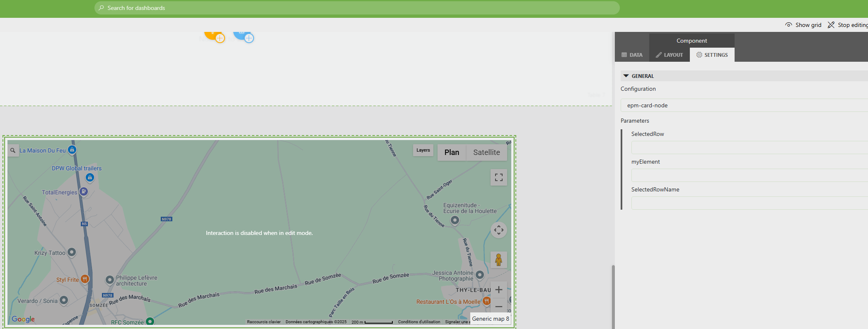Click the Restaurant L'Os à Moelle marker
This screenshot has width=868, height=329.
[x=487, y=301]
